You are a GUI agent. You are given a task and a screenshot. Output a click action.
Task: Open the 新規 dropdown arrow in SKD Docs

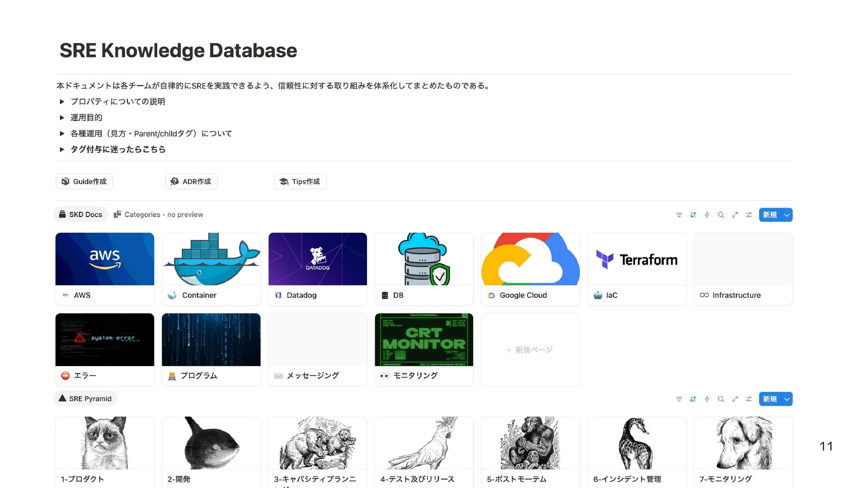coord(787,215)
